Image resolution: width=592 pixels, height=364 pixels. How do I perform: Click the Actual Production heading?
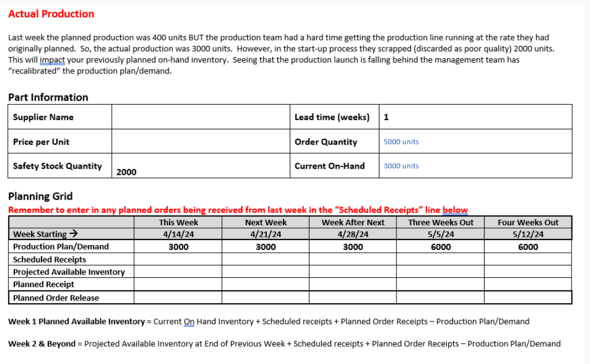[51, 14]
